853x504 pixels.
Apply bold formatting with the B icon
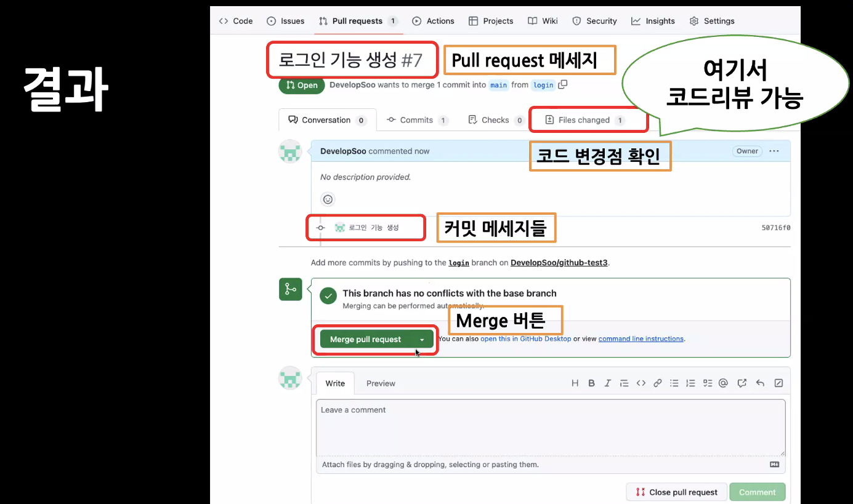click(x=591, y=383)
